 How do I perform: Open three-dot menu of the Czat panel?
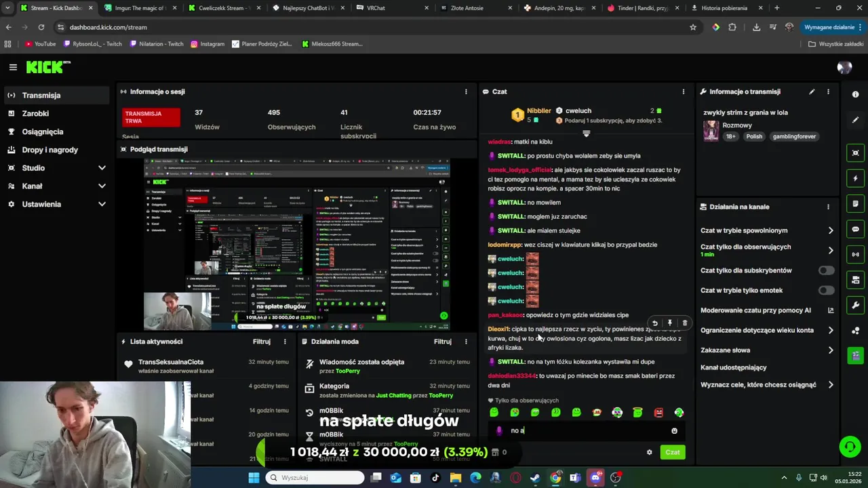pyautogui.click(x=683, y=91)
